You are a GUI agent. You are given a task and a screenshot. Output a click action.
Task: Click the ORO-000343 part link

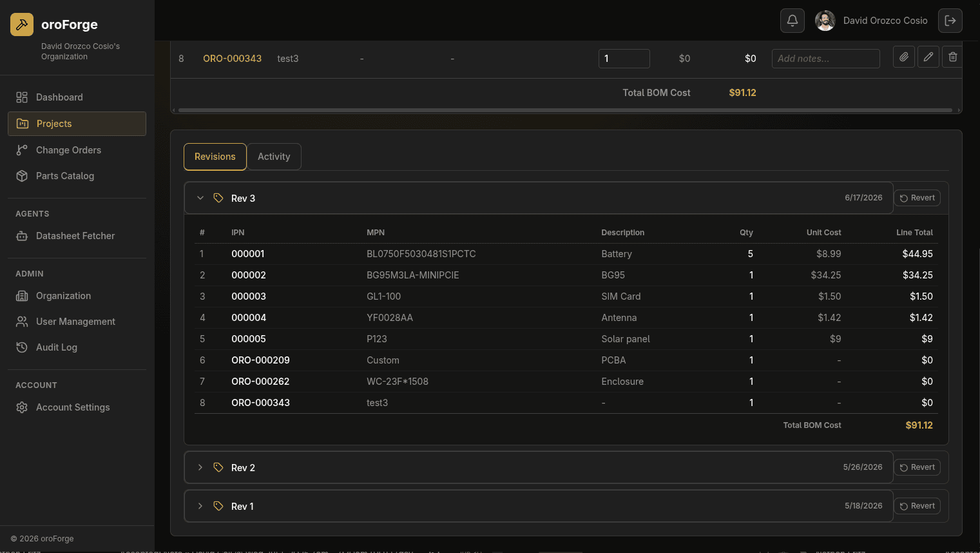[x=232, y=58]
